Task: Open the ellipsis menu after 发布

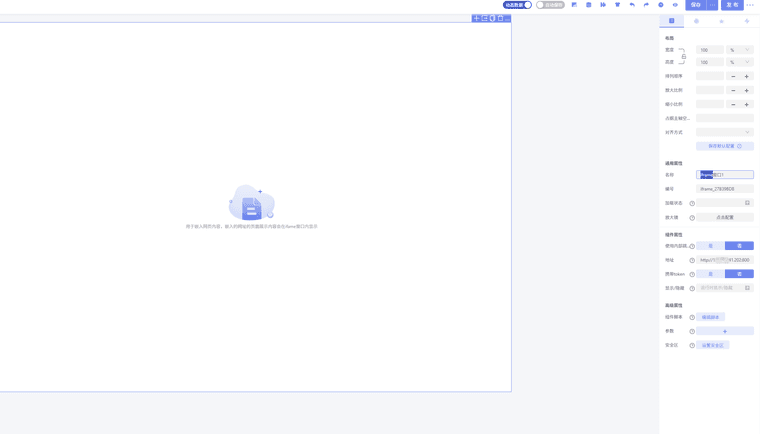Action: click(x=750, y=5)
